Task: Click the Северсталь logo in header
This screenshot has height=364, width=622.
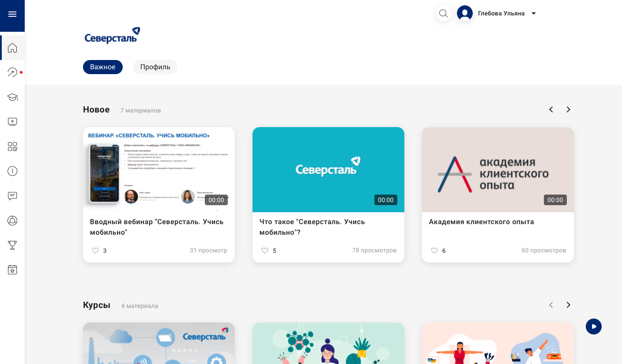Action: click(x=112, y=35)
